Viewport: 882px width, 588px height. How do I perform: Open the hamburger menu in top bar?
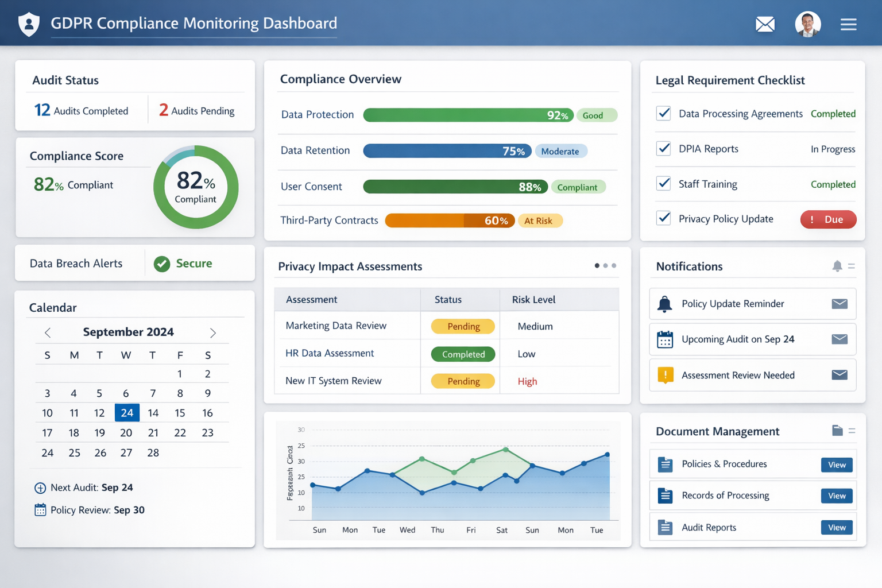pos(848,24)
